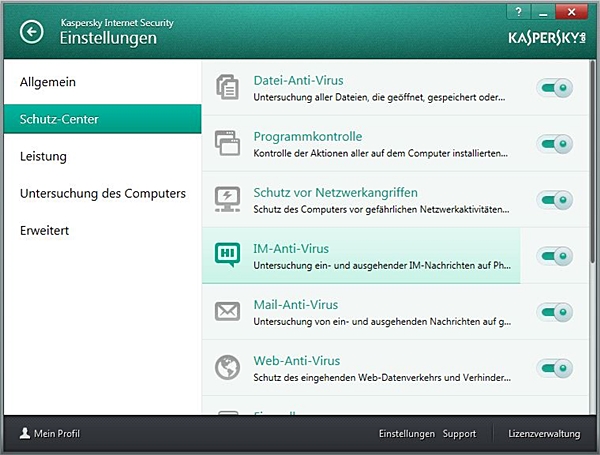Disable the Programmkontrolle switch

554,144
